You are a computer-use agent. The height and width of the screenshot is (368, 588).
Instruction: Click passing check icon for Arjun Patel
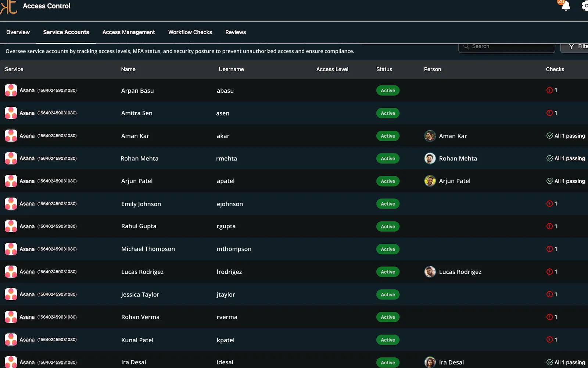[550, 181]
